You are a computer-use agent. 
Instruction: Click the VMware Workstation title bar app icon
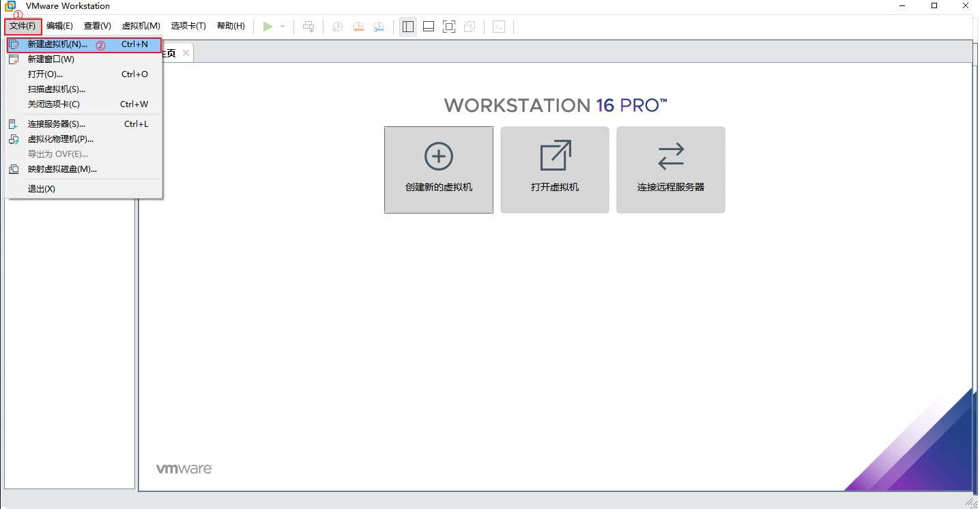[x=10, y=6]
